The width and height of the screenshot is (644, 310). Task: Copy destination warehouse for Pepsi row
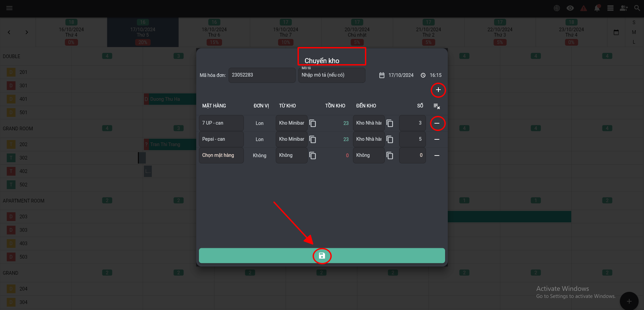click(x=390, y=139)
